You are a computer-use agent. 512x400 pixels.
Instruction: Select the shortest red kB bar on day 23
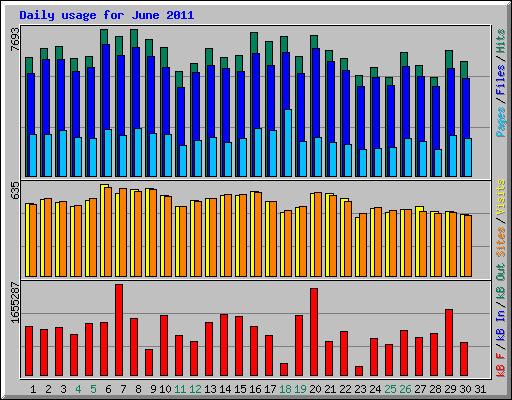click(359, 371)
